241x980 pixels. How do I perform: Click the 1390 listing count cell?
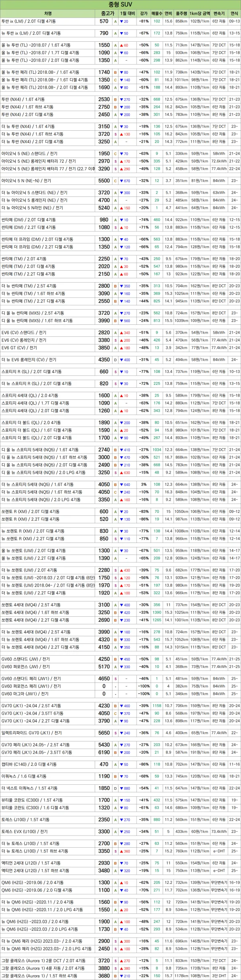(x=157, y=612)
